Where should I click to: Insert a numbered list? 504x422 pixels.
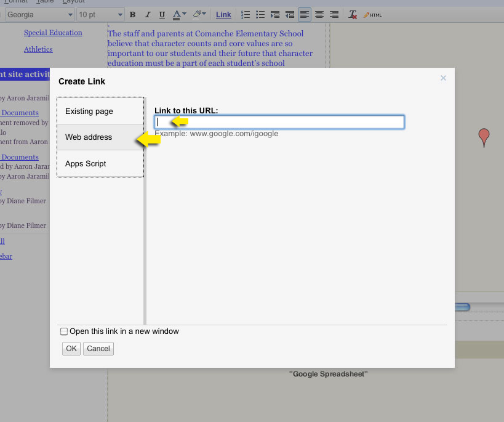coord(246,15)
